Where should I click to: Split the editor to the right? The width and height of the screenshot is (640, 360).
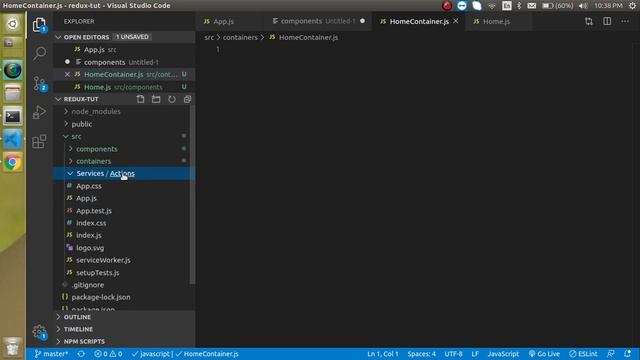(x=607, y=21)
